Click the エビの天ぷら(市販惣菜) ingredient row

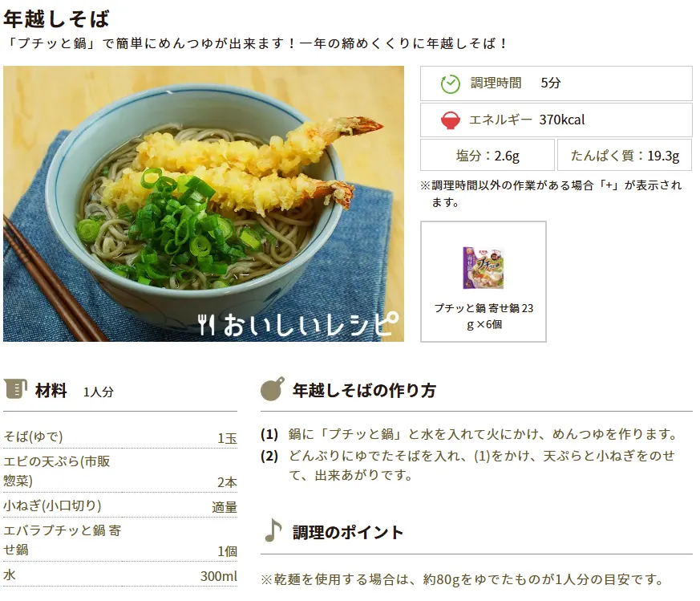120,471
